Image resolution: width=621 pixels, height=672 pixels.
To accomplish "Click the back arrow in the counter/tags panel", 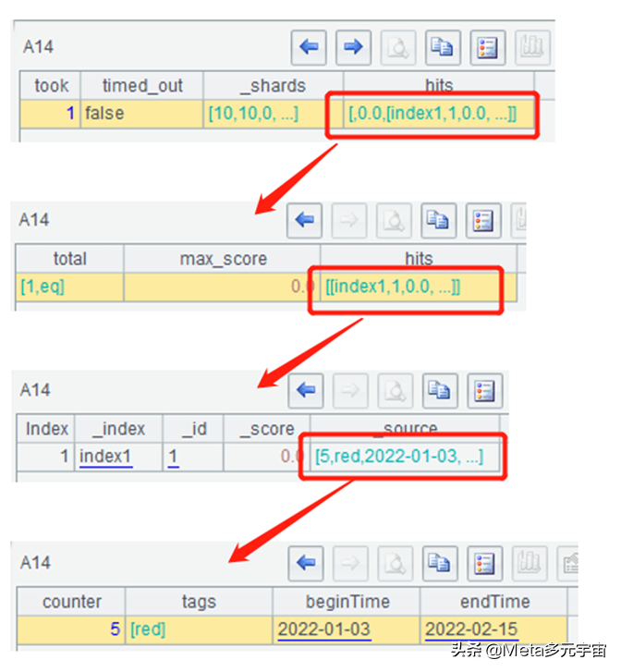I will (x=306, y=564).
